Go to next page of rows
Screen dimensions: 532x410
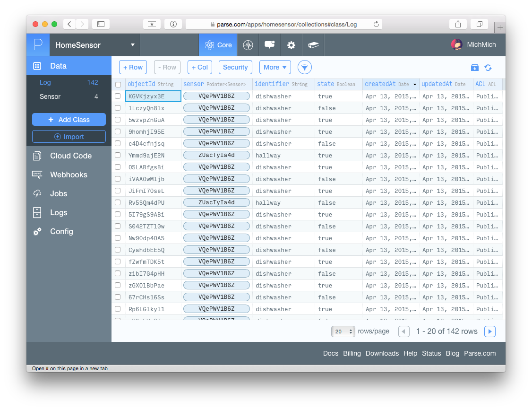(x=490, y=331)
